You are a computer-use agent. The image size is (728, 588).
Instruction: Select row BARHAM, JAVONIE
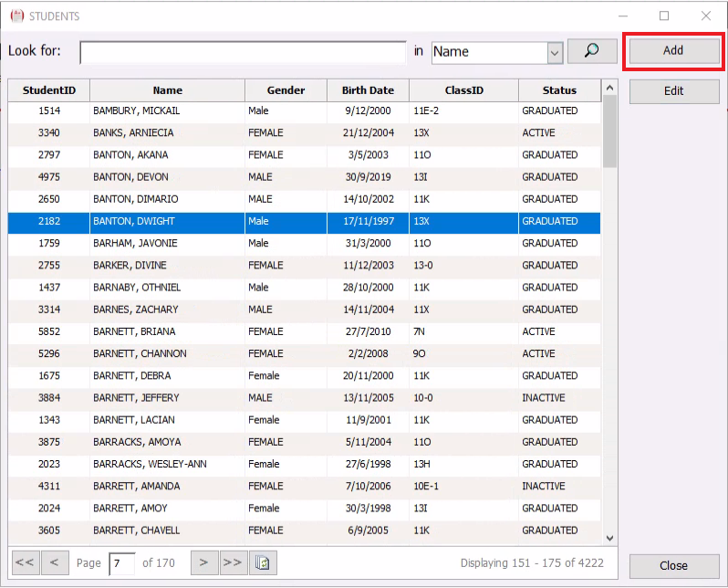tap(304, 244)
